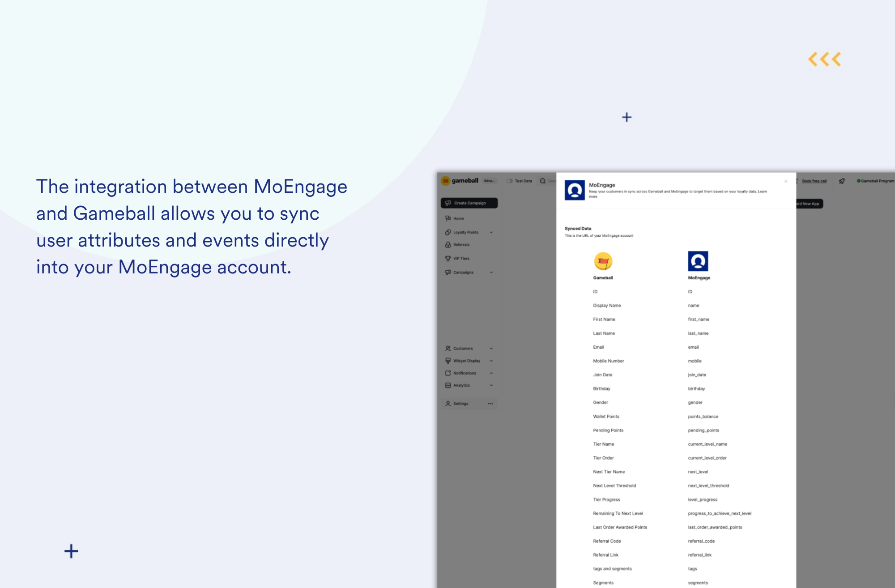The height and width of the screenshot is (588, 895).
Task: Click the lowercase email attribute
Action: click(693, 347)
